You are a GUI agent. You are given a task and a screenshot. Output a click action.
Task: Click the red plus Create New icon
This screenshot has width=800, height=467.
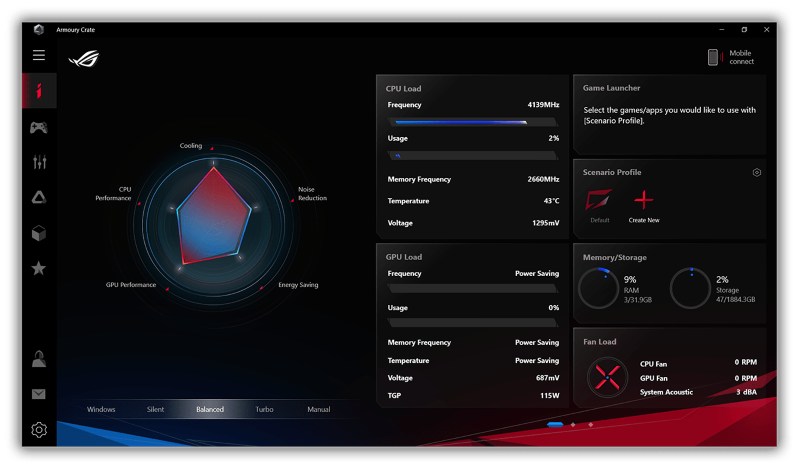tap(644, 200)
